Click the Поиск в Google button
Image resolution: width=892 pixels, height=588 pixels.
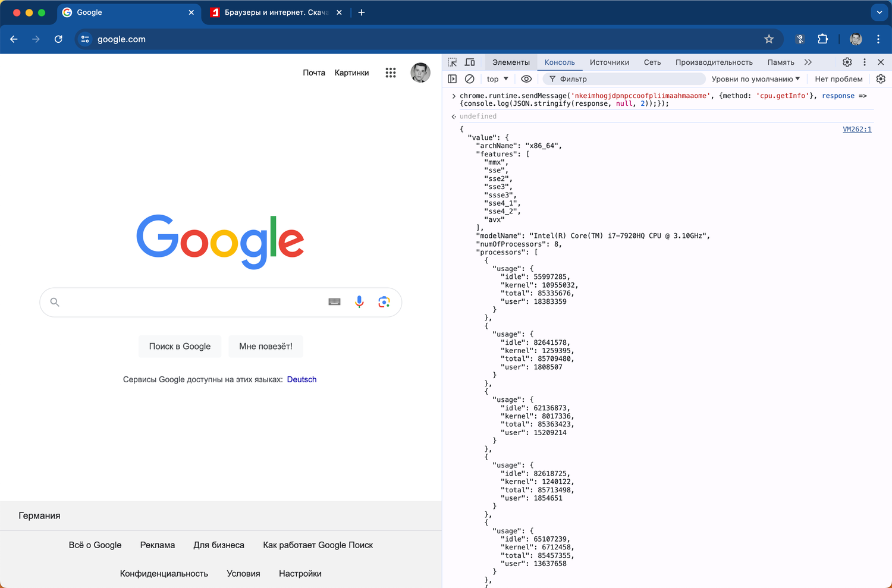coord(180,346)
